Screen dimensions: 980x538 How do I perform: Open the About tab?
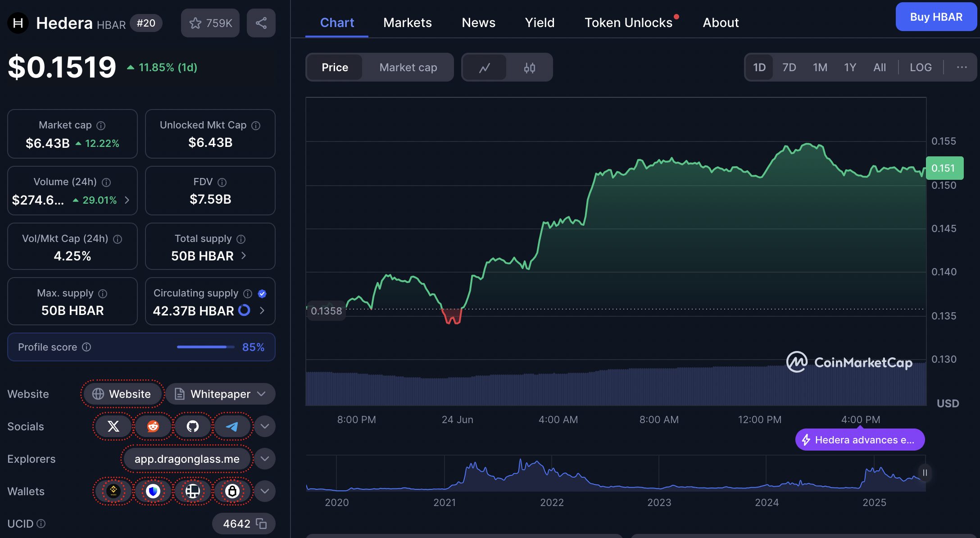coord(721,23)
